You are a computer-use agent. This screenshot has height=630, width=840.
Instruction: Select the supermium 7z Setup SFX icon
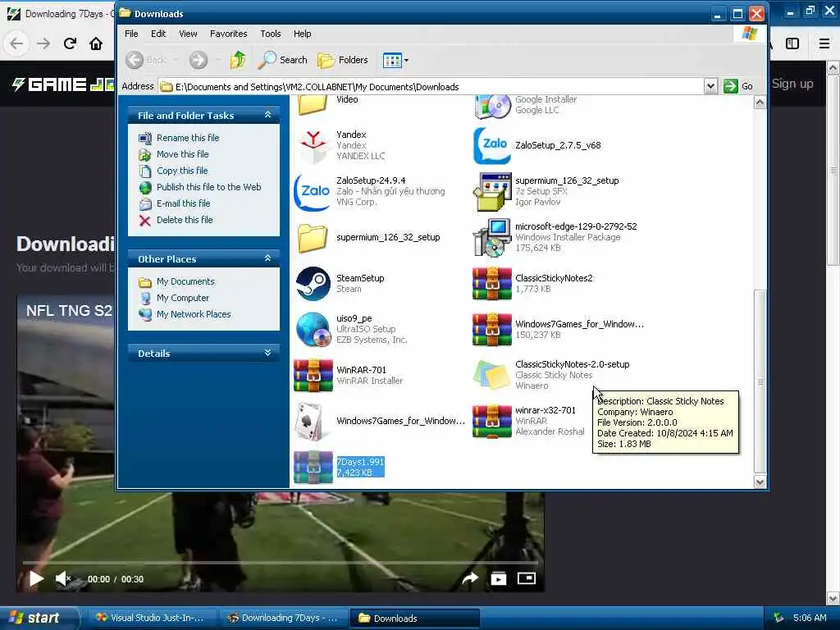[492, 191]
